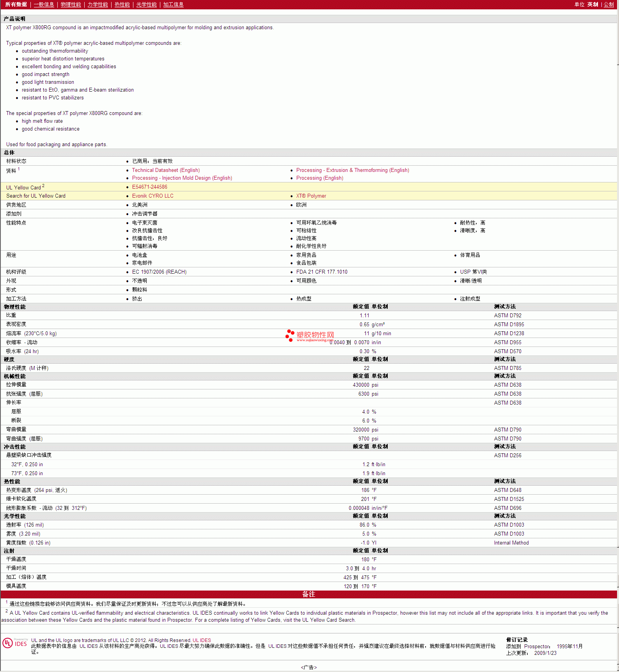Select the 模具温度 row label
The image size is (619, 672).
click(x=16, y=586)
